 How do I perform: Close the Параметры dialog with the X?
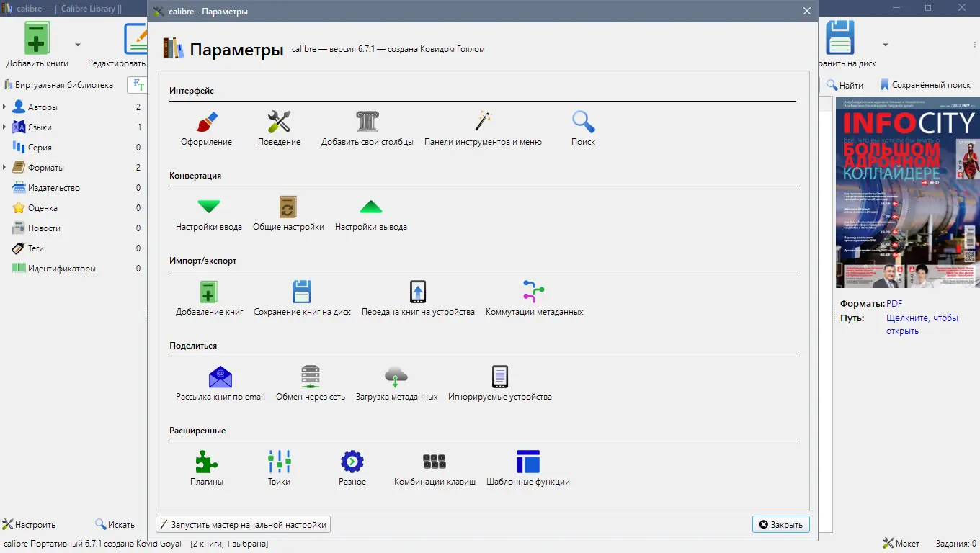pos(807,11)
